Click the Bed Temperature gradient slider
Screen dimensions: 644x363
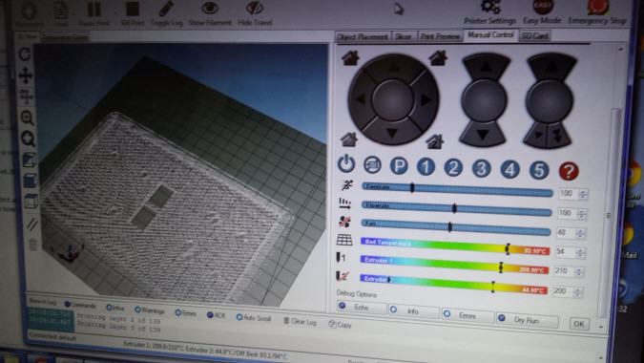[455, 246]
